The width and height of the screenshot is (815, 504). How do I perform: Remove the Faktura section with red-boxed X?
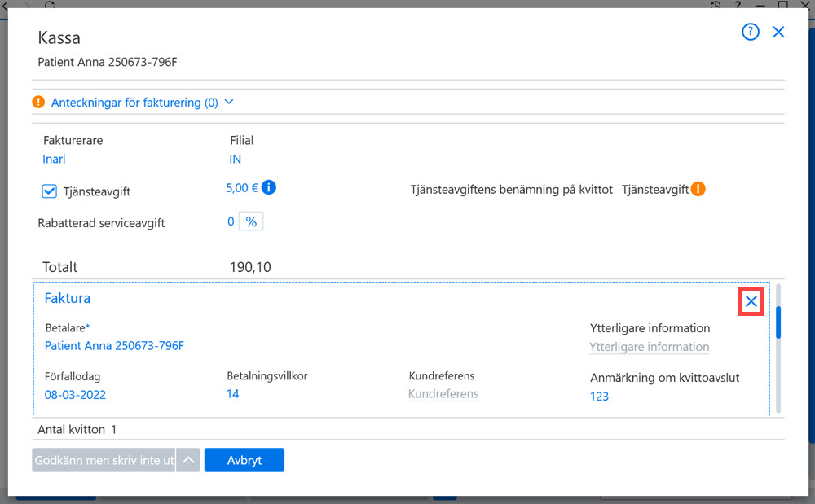751,301
